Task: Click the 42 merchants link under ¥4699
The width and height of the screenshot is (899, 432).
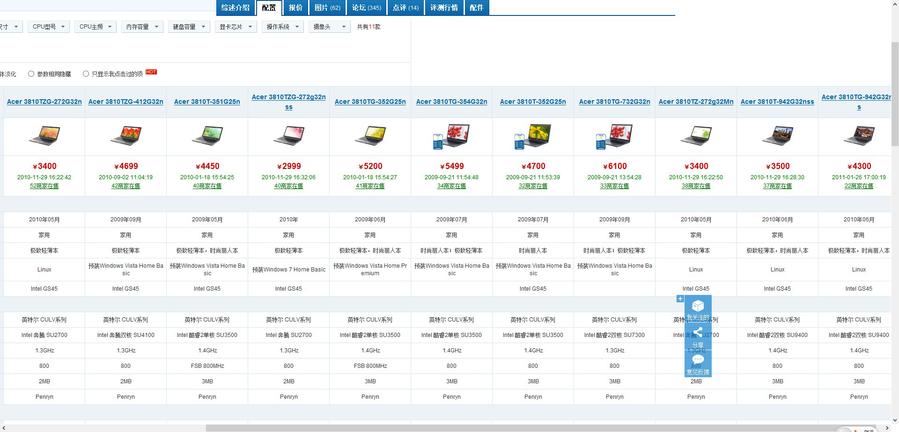Action: click(126, 186)
